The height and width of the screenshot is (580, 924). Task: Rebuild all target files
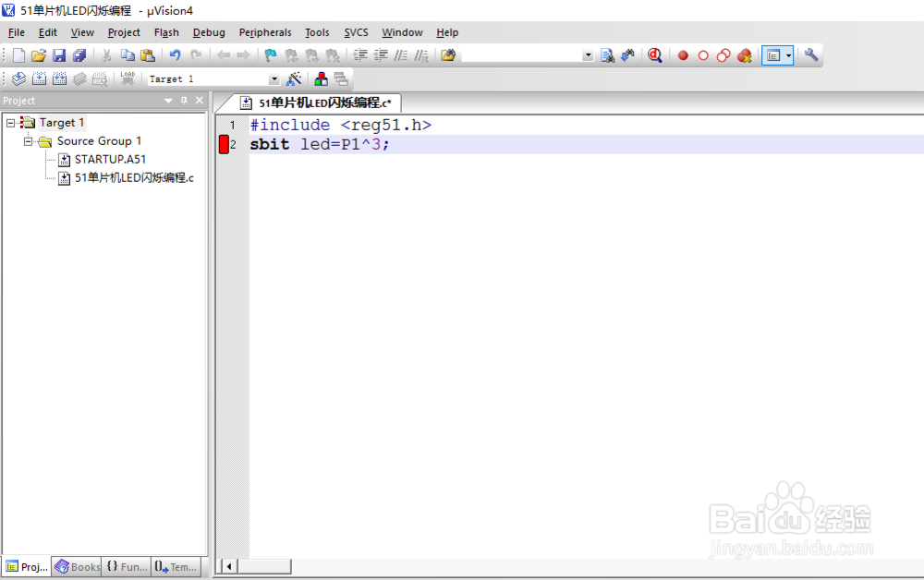coord(59,79)
